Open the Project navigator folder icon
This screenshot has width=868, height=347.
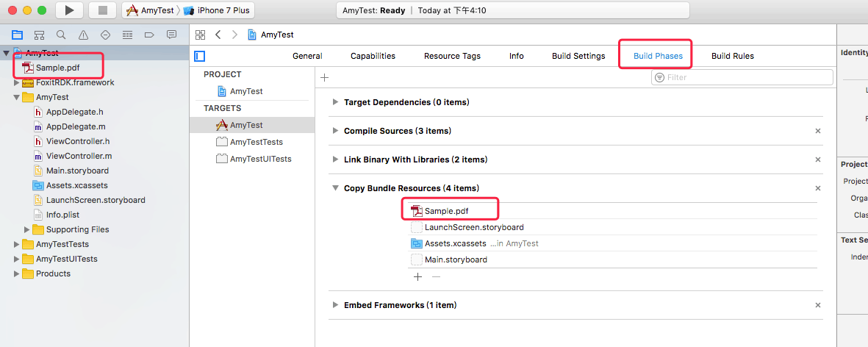(17, 35)
